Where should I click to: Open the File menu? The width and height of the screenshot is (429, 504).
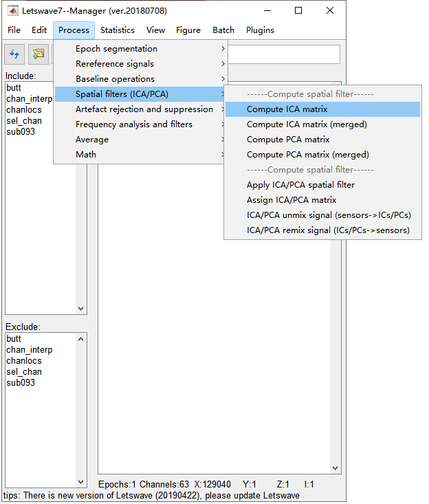(14, 30)
